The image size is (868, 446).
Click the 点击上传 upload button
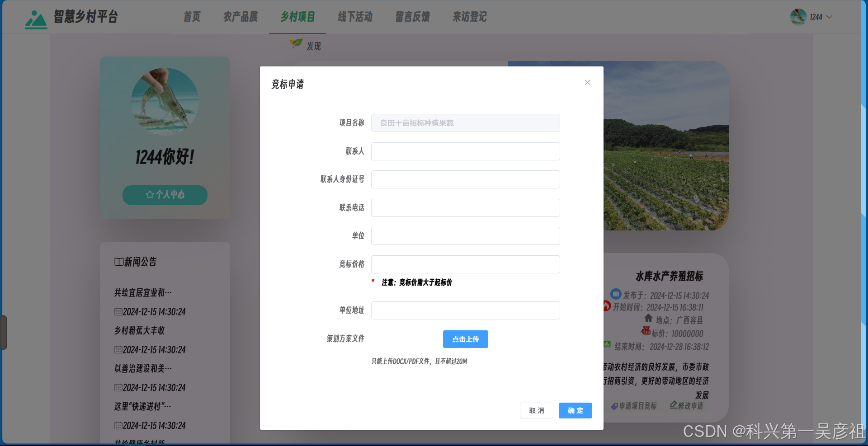(x=465, y=339)
